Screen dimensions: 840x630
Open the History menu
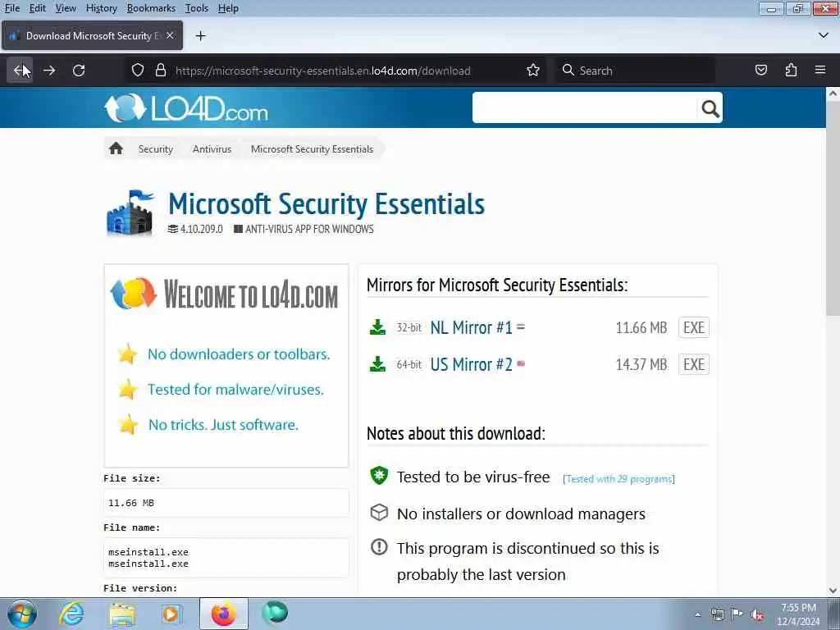(101, 8)
